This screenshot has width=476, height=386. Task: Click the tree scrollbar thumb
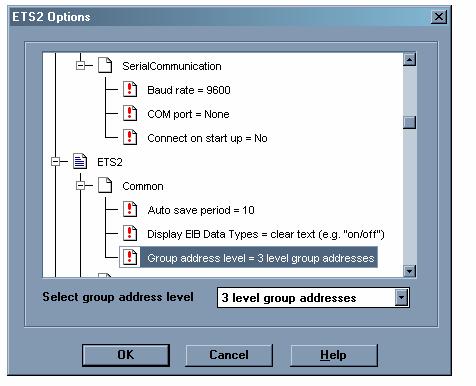pos(409,122)
